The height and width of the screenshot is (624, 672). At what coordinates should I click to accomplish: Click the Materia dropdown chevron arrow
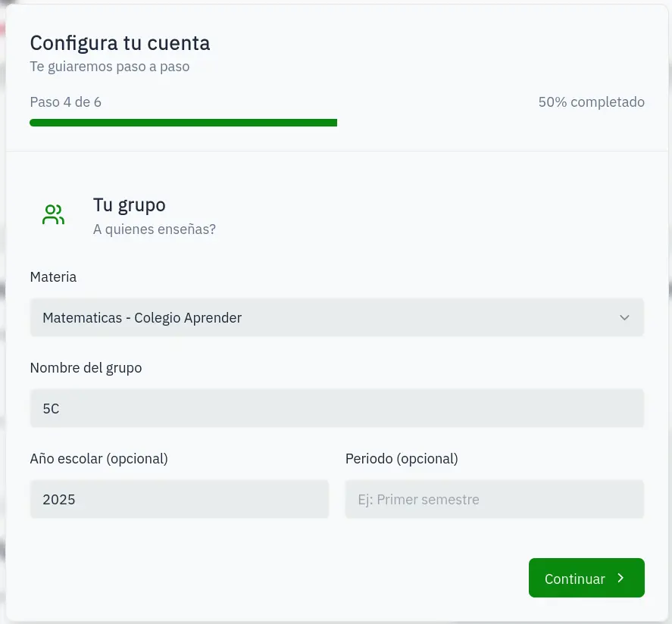(x=624, y=317)
